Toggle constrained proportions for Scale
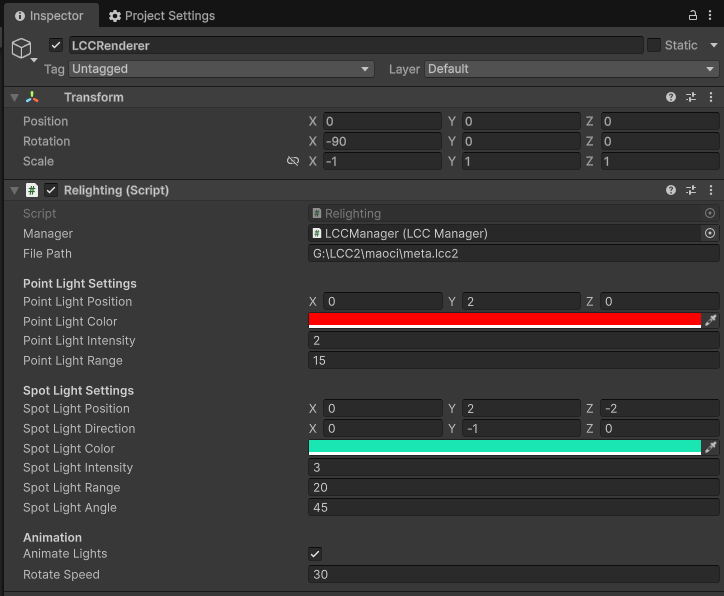Viewport: 724px width, 596px height. pos(293,161)
